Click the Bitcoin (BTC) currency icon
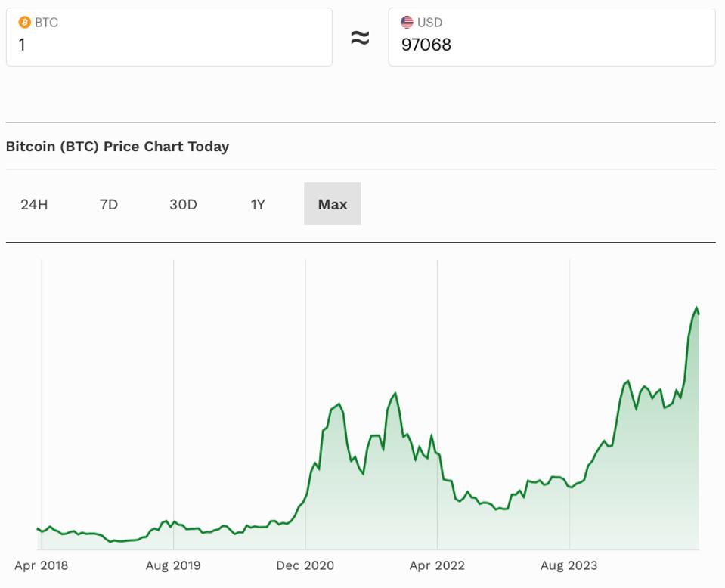 coord(25,23)
